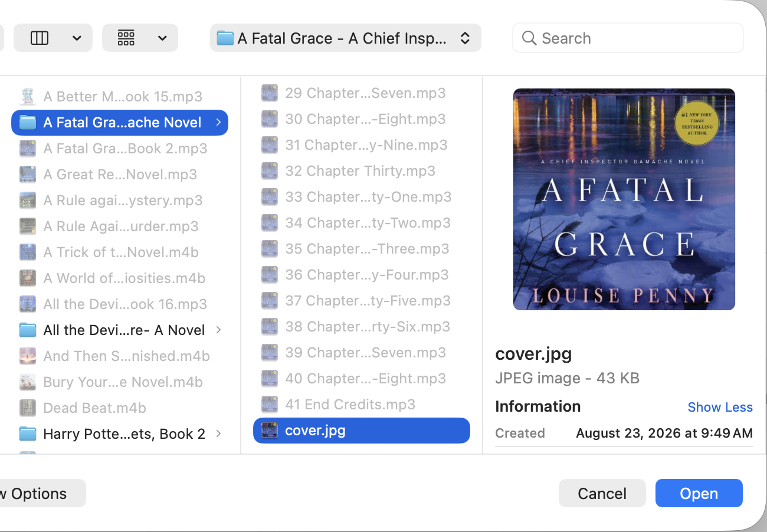Click the Bury Your...e Novel.m4b file icon
The image size is (767, 532).
pos(28,382)
